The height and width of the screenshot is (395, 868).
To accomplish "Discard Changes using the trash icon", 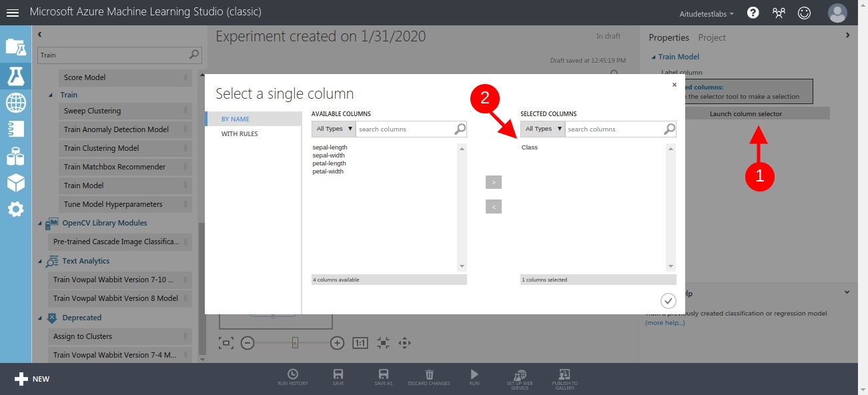I will (x=429, y=376).
